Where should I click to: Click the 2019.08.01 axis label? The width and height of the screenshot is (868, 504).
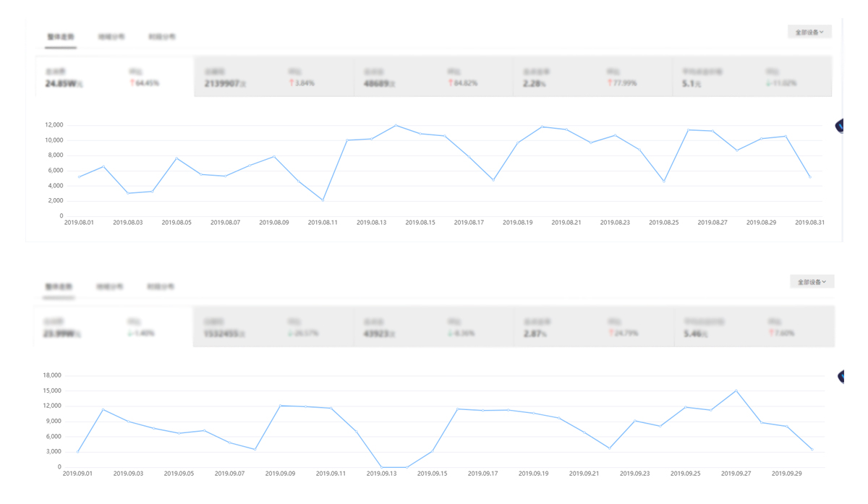[x=79, y=223]
